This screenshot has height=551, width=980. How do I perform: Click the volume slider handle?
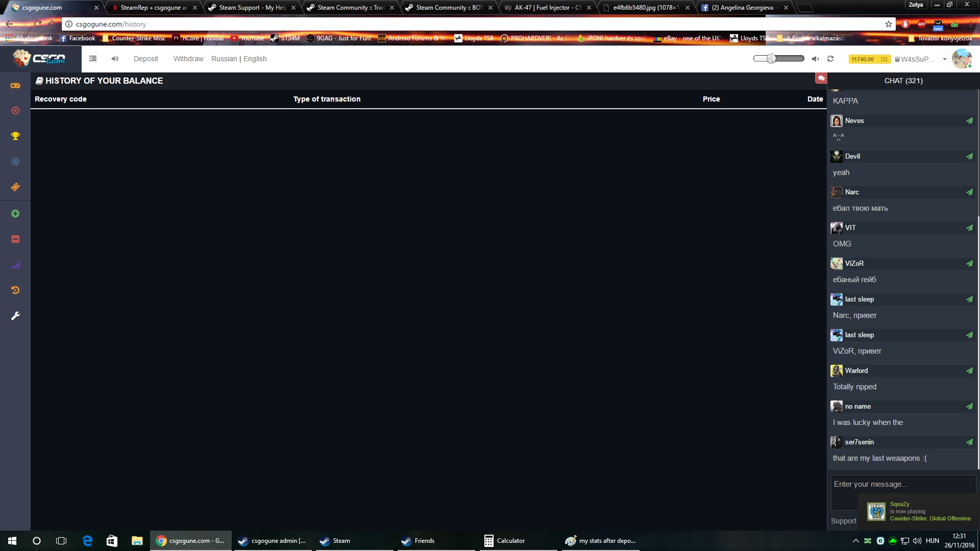coord(771,59)
